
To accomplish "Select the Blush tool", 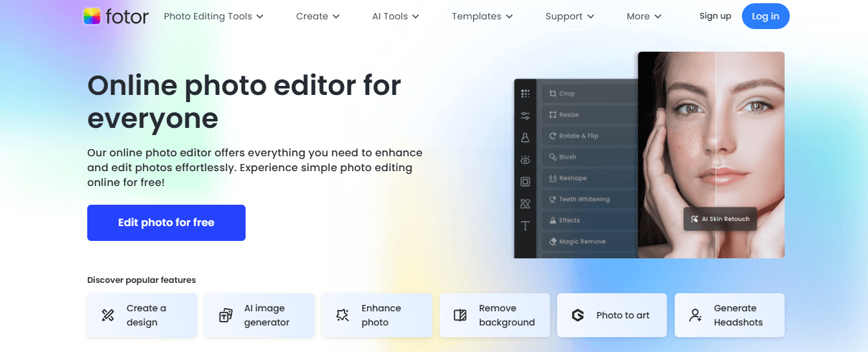I will (589, 157).
